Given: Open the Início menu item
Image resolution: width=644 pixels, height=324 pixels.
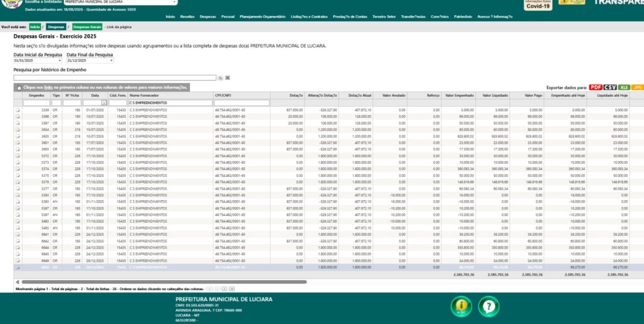Looking at the screenshot, I should pyautogui.click(x=170, y=17).
